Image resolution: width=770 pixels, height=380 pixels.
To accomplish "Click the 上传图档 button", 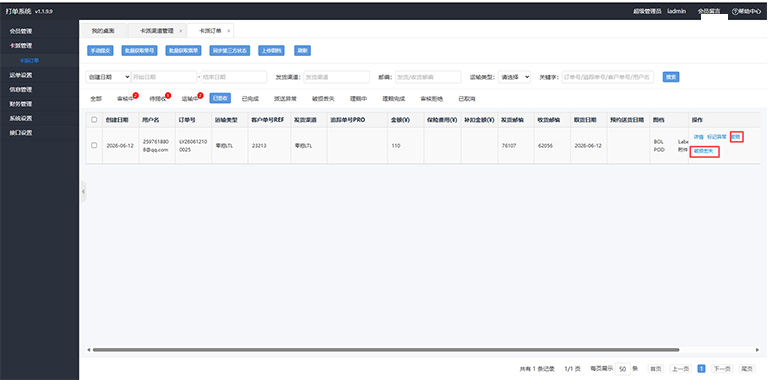I will (271, 51).
